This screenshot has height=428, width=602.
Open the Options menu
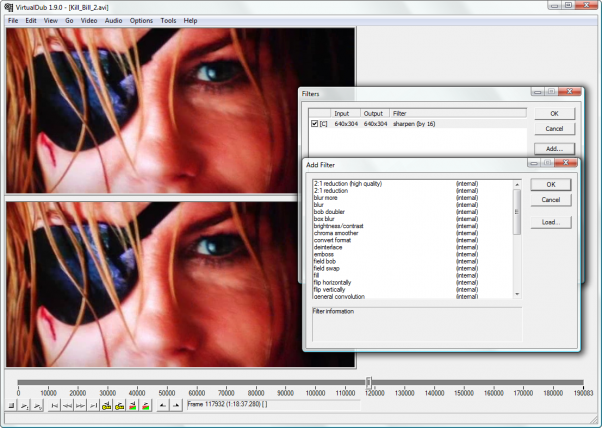tap(141, 21)
